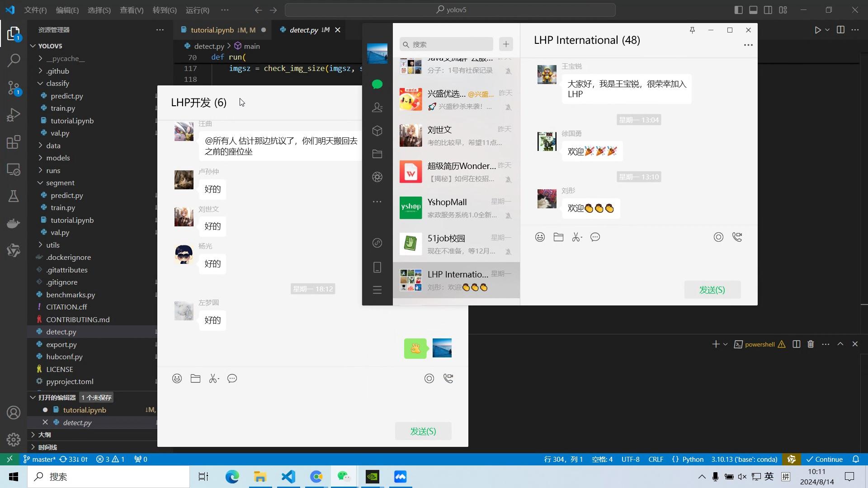Open emoji picker in LHP International chat
This screenshot has width=868, height=488.
pos(540,237)
